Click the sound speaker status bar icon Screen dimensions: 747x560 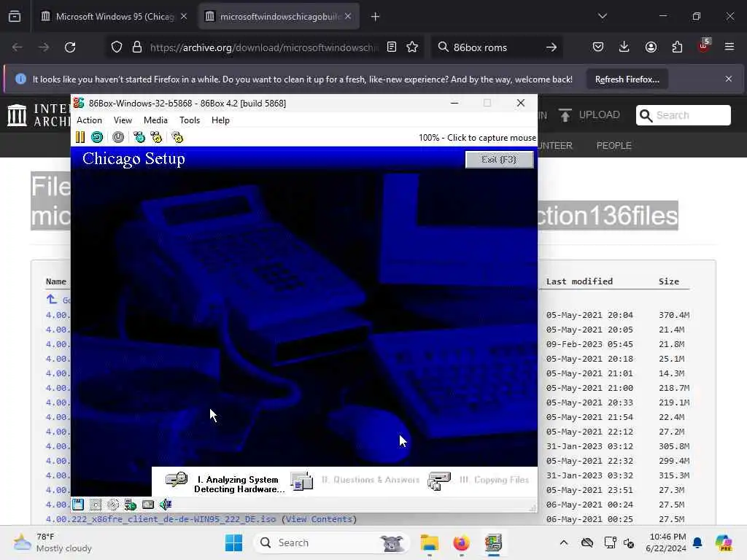166,505
